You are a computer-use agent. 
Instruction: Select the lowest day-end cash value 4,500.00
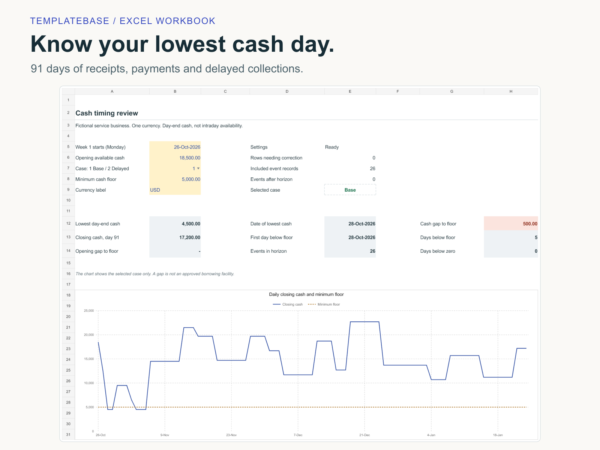pyautogui.click(x=175, y=223)
